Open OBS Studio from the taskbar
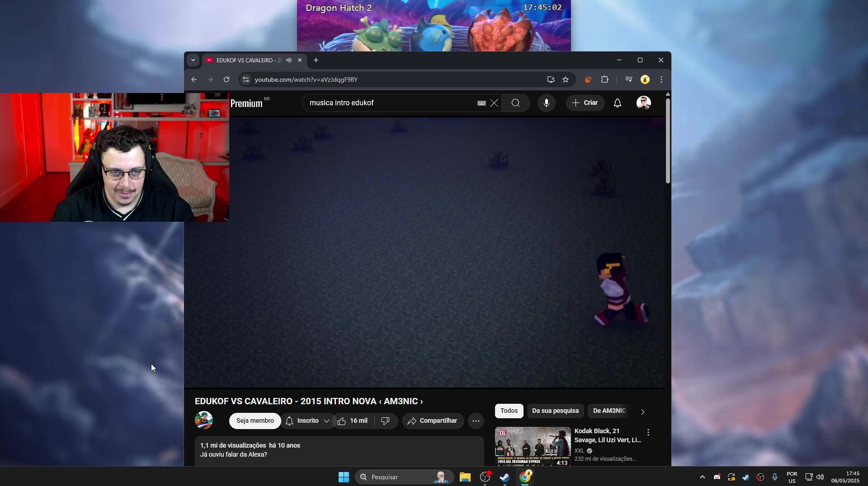868x486 pixels. (485, 477)
